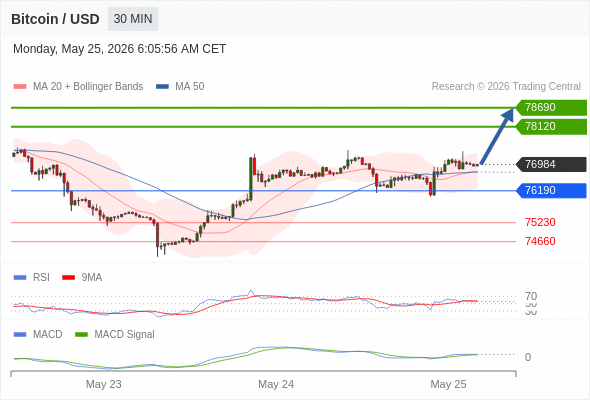Click the May 24 date axis label
Viewport: 590px width, 400px height.
coord(276,384)
